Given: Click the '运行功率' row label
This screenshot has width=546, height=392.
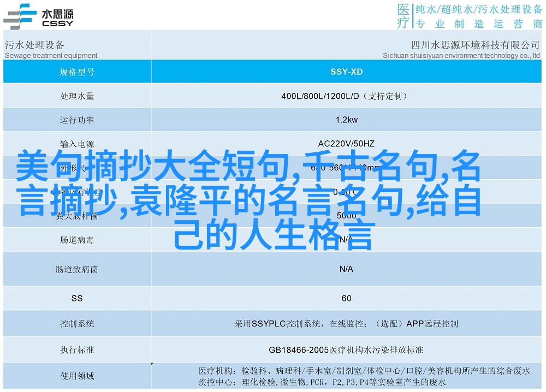Looking at the screenshot, I should [77, 120].
